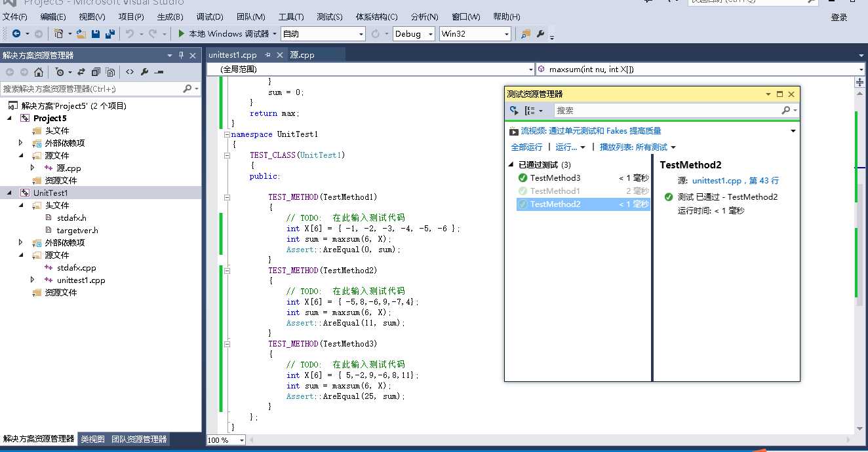Collapse the namespace UnitTest1 code block
Image resolution: width=868 pixels, height=452 pixels.
(x=227, y=134)
